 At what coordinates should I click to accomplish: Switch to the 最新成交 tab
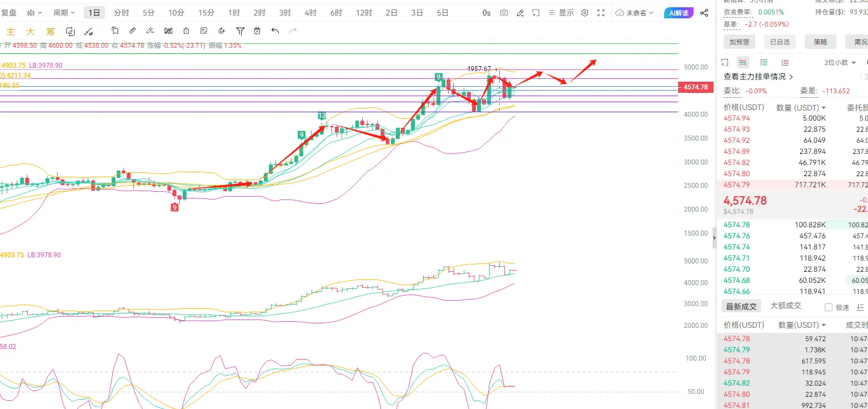(x=741, y=306)
